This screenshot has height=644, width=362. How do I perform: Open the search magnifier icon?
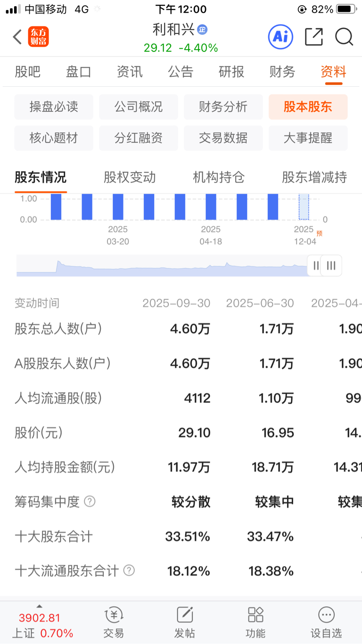tap(344, 37)
